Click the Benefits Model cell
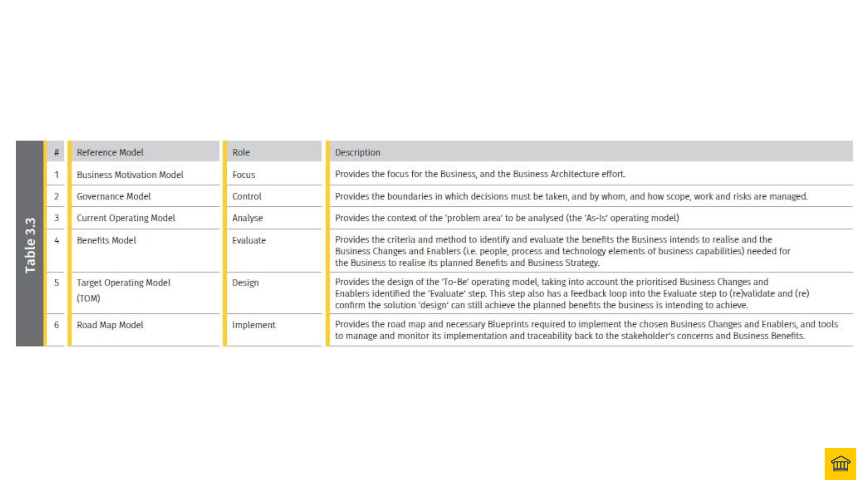The width and height of the screenshot is (868, 488). click(106, 241)
